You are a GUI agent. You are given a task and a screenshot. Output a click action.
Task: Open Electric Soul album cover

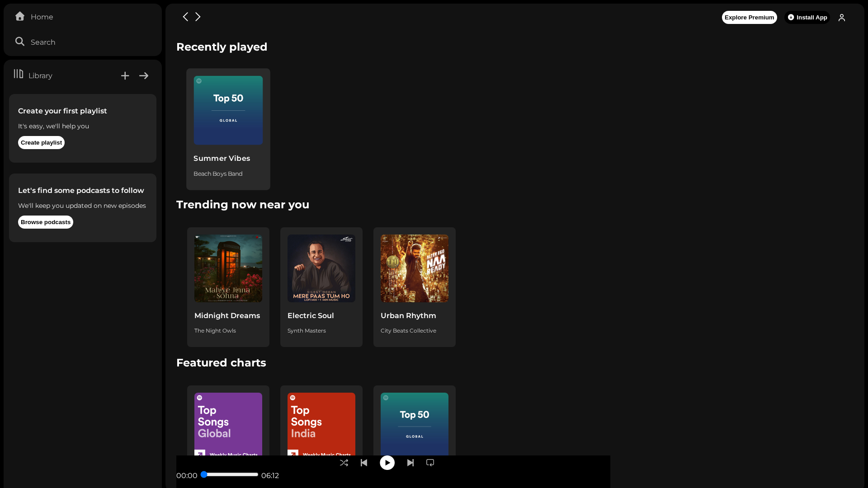pos(321,268)
